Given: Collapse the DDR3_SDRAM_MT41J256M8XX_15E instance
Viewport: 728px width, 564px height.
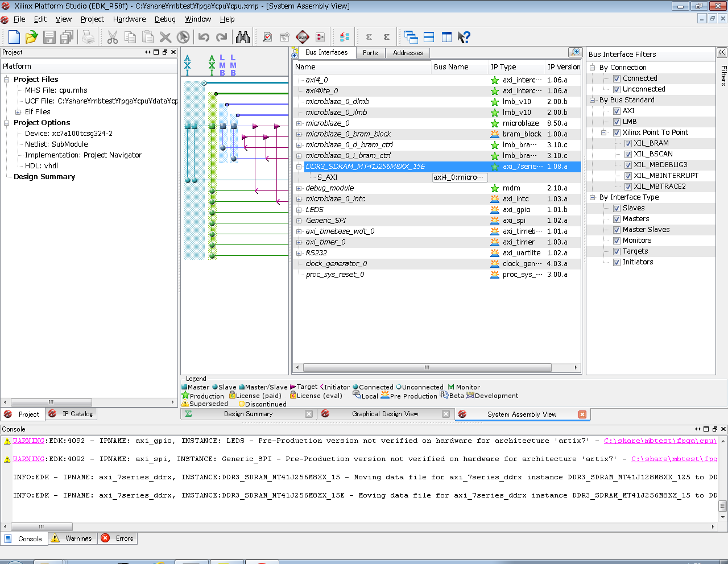Looking at the screenshot, I should (299, 167).
